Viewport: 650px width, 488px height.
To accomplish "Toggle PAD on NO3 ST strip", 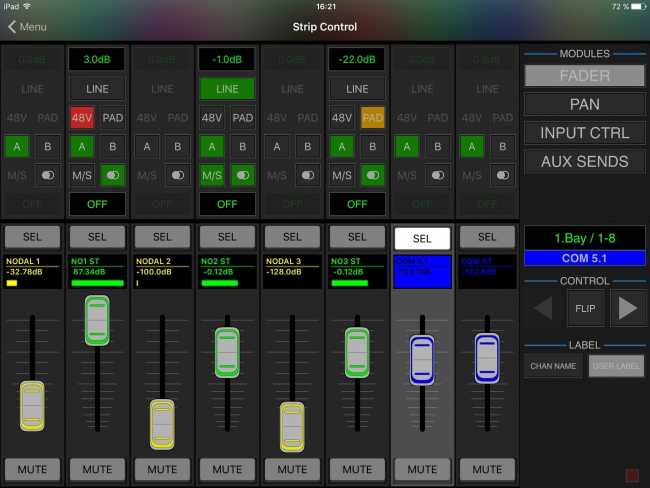I will pos(373,118).
